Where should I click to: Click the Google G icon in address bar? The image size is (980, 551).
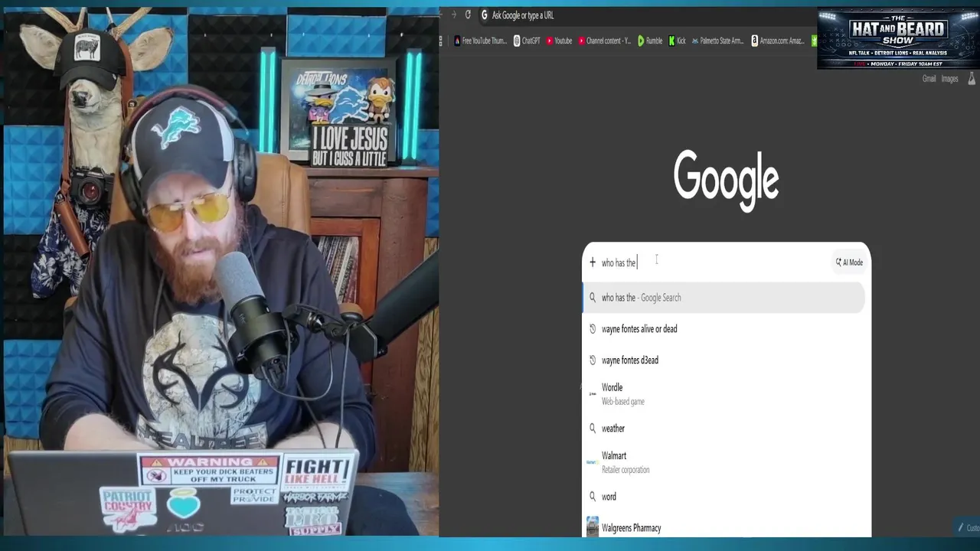pos(484,15)
